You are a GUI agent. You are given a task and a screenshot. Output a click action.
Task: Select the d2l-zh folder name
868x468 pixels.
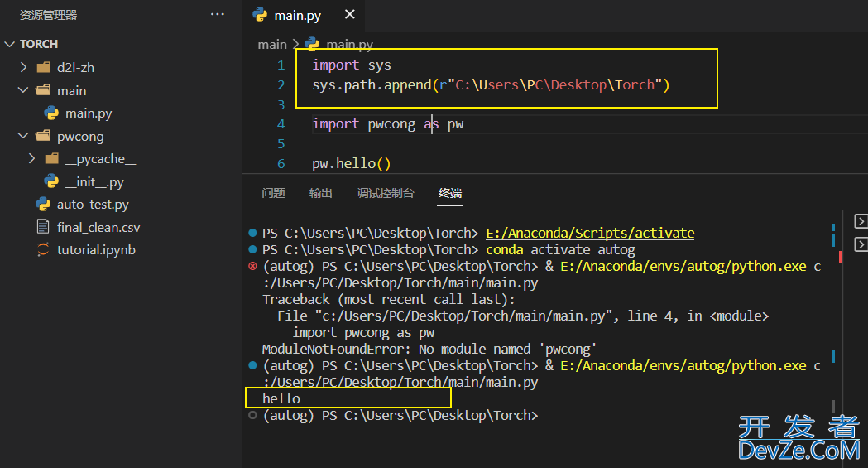tap(76, 68)
